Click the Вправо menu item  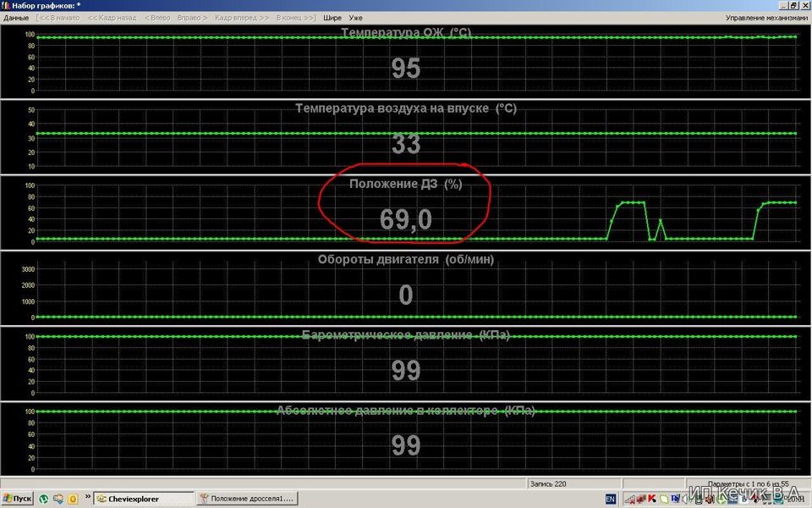(x=192, y=18)
